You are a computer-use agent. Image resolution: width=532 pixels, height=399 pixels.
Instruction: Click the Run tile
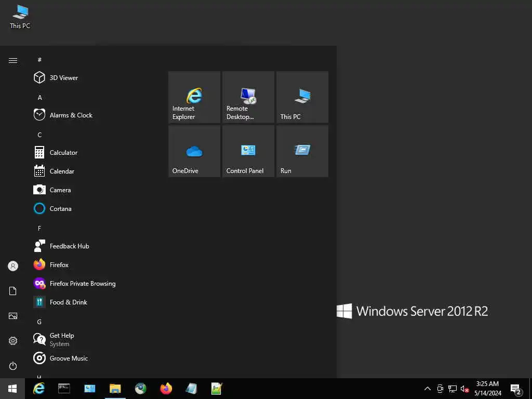pyautogui.click(x=302, y=151)
